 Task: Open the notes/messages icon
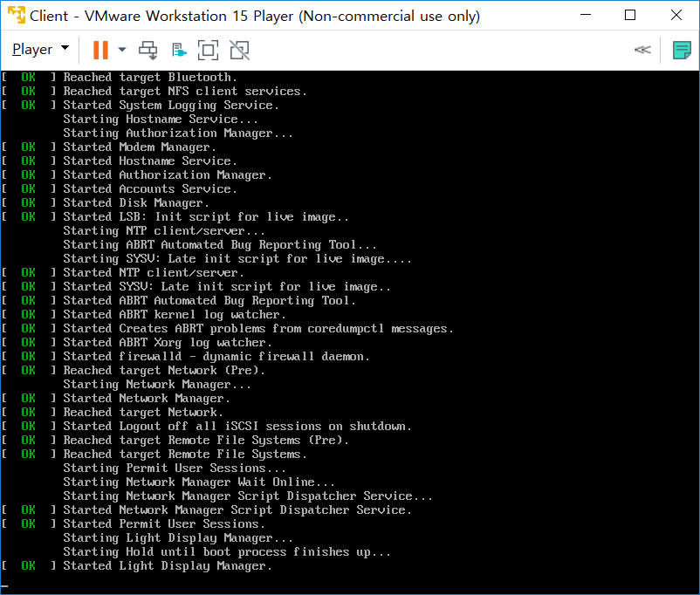click(x=682, y=50)
